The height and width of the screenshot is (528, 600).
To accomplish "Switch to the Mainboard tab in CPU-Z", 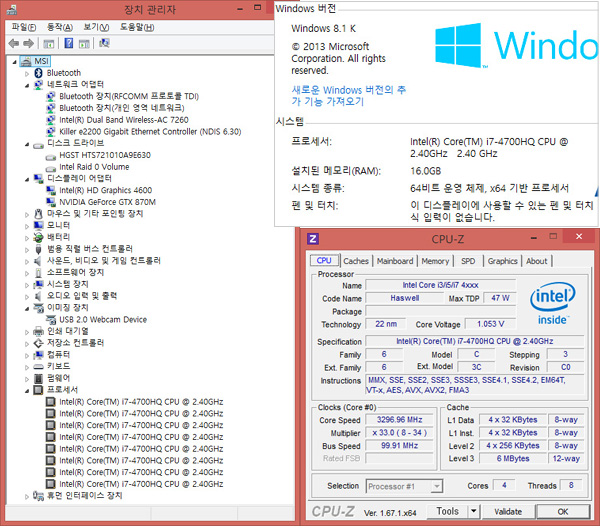I will point(395,261).
